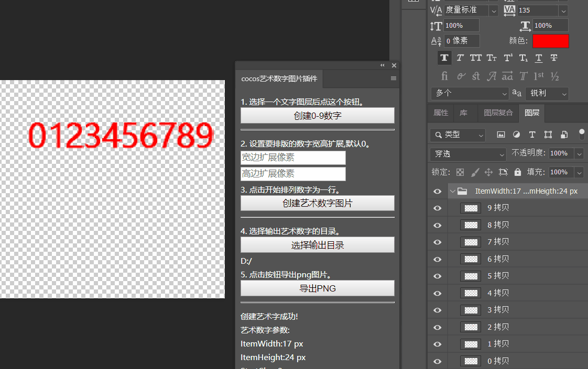
Task: Collapse the cocos plugin panel
Action: tap(383, 65)
